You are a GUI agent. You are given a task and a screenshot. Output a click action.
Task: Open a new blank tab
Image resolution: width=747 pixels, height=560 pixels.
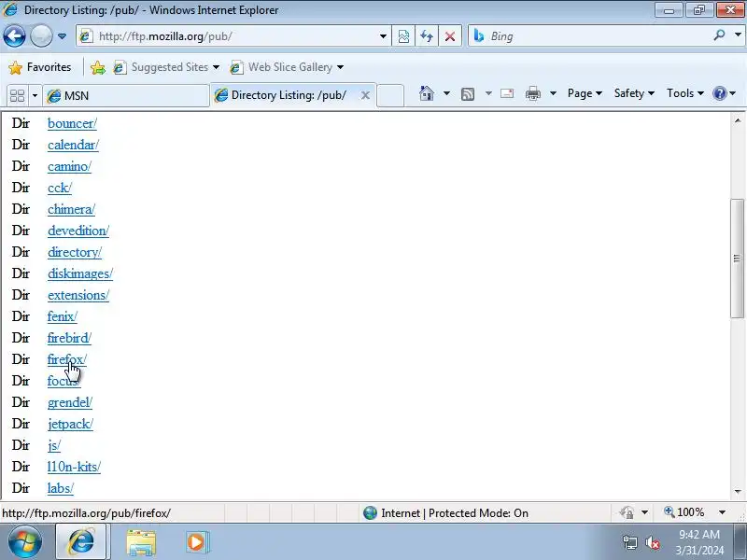click(390, 95)
